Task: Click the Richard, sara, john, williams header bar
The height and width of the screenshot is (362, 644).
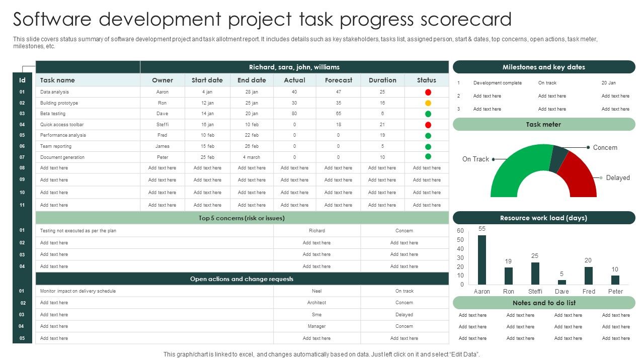Action: click(x=294, y=67)
